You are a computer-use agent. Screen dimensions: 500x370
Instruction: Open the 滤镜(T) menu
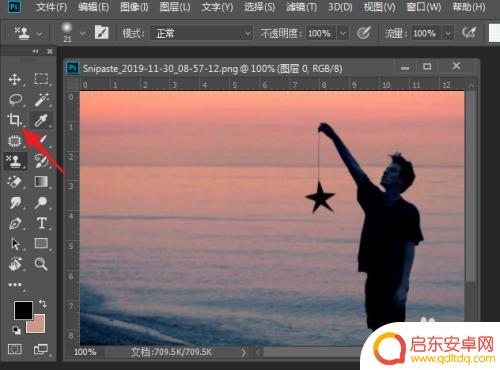tap(301, 7)
